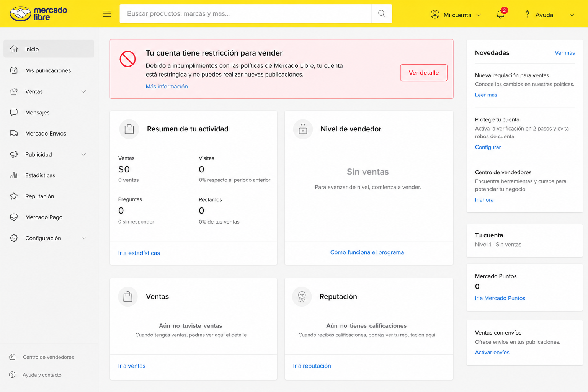Select Reputación label in sidebar
The height and width of the screenshot is (392, 588).
pyautogui.click(x=40, y=196)
